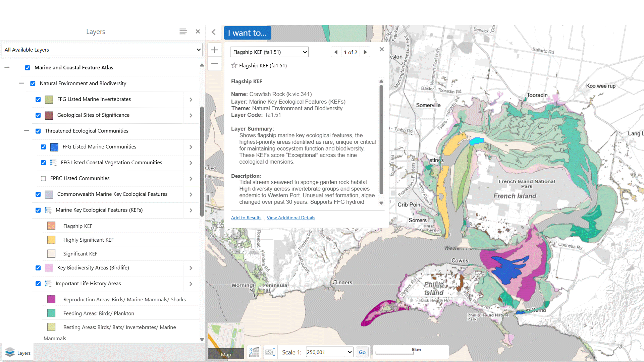Open Flagship KEF (fa1.51) result dropdown
Image resolution: width=644 pixels, height=362 pixels.
[269, 52]
